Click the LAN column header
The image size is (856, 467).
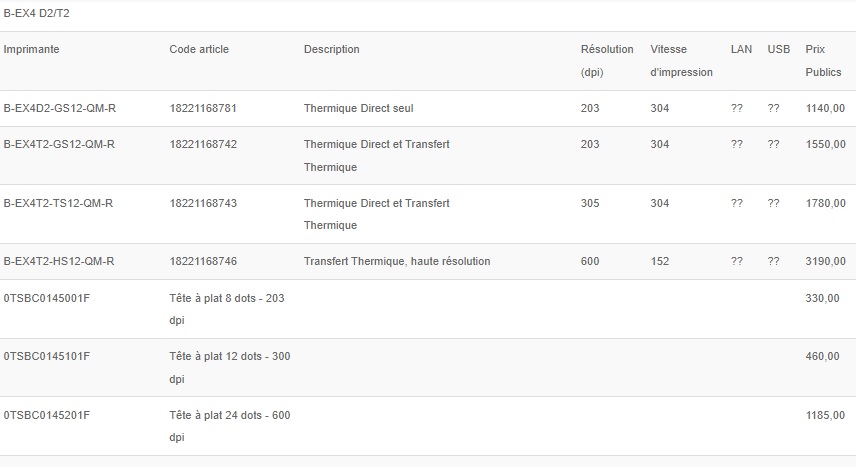(x=741, y=49)
